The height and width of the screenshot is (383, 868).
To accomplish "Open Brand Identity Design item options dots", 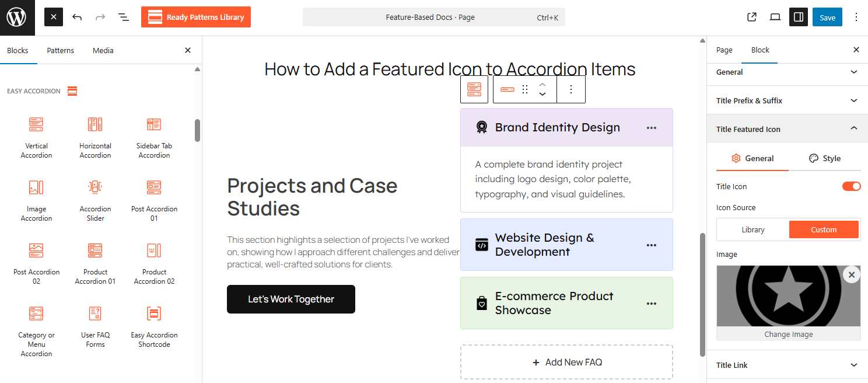I will (x=652, y=128).
